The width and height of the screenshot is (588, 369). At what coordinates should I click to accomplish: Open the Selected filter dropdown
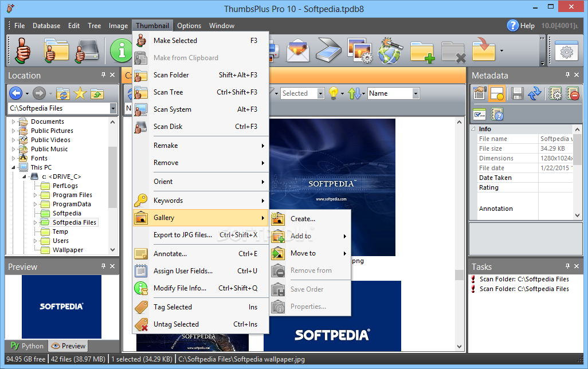tap(320, 93)
